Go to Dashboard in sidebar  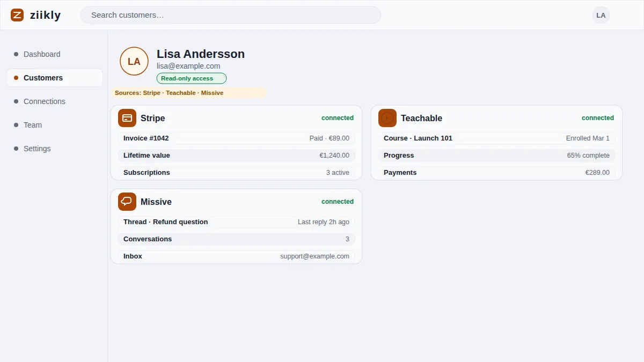click(x=55, y=54)
